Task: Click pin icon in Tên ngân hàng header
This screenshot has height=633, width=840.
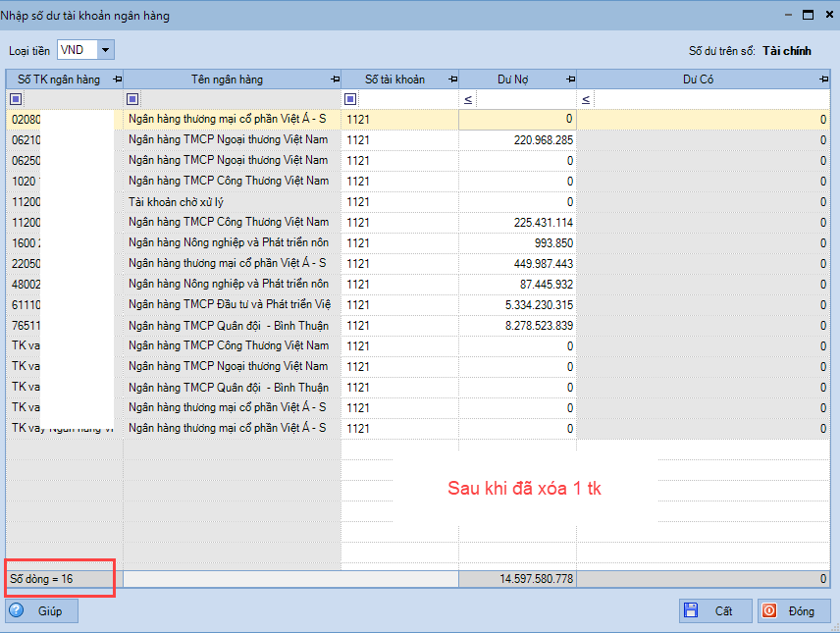Action: [x=335, y=79]
